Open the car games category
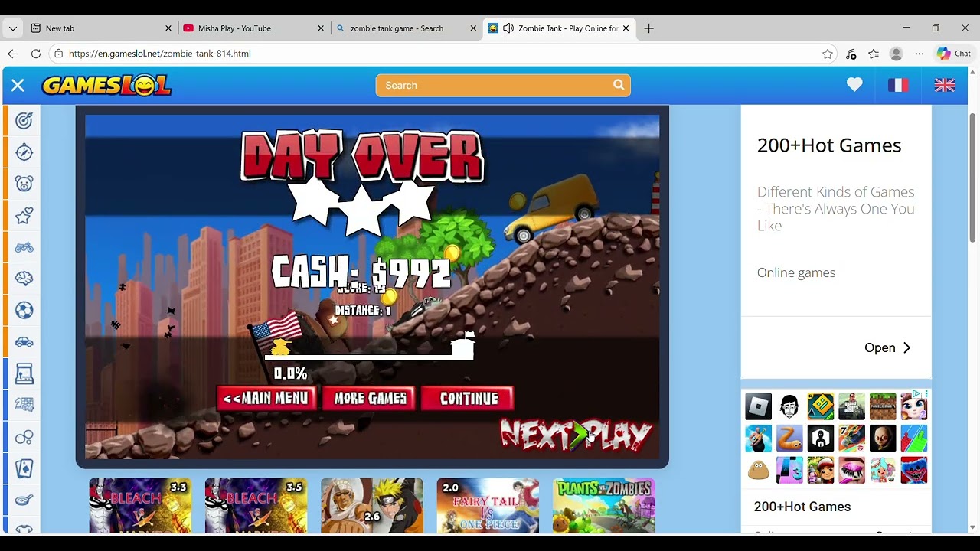This screenshot has width=980, height=551. click(24, 342)
